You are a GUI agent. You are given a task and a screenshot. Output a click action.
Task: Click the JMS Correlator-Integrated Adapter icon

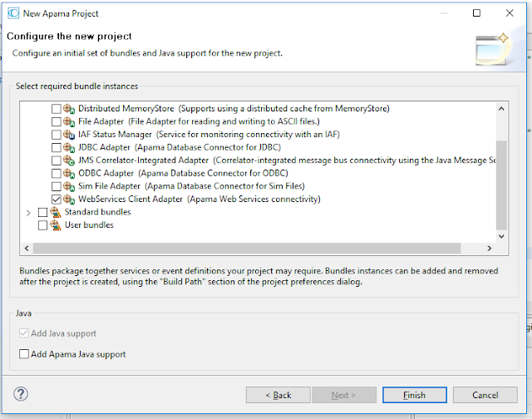[69, 160]
